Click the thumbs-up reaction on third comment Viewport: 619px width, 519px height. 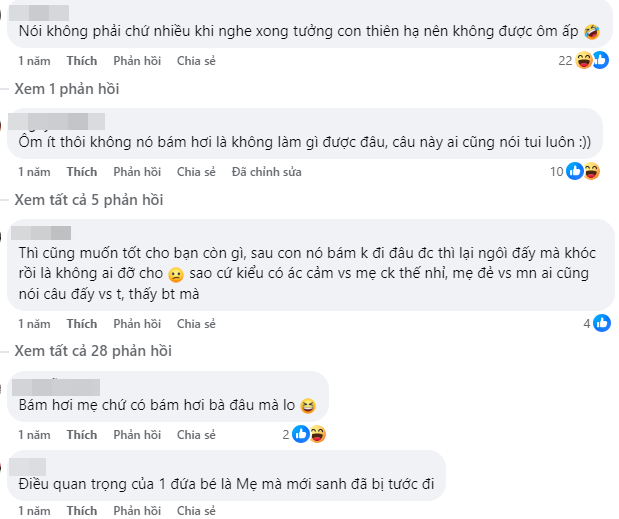(x=602, y=323)
